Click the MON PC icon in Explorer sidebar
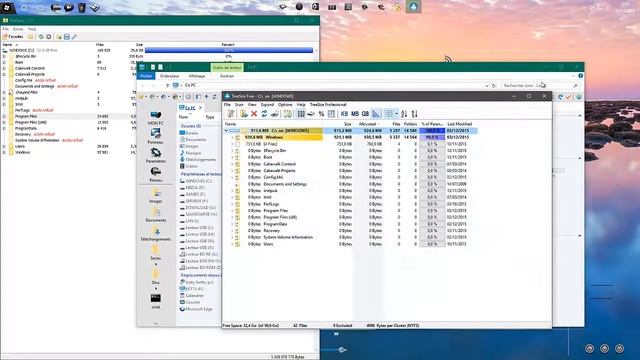 pyautogui.click(x=156, y=118)
